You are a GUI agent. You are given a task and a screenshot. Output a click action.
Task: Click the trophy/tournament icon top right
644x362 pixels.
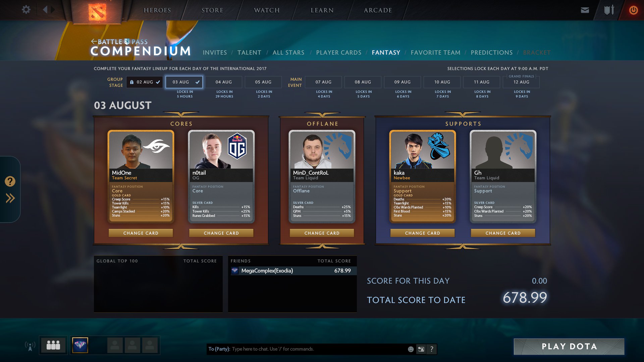click(609, 10)
